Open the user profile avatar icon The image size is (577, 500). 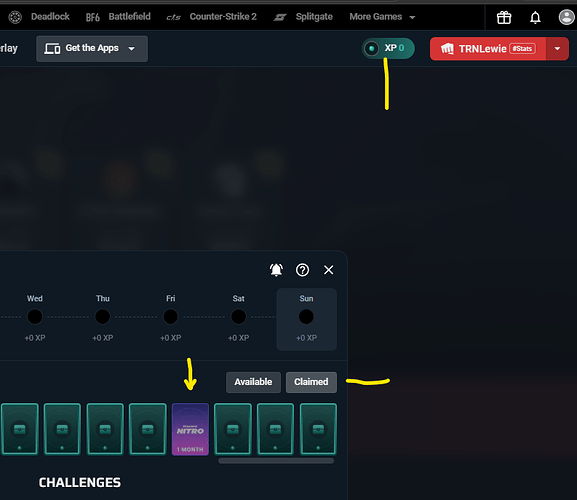pyautogui.click(x=566, y=17)
